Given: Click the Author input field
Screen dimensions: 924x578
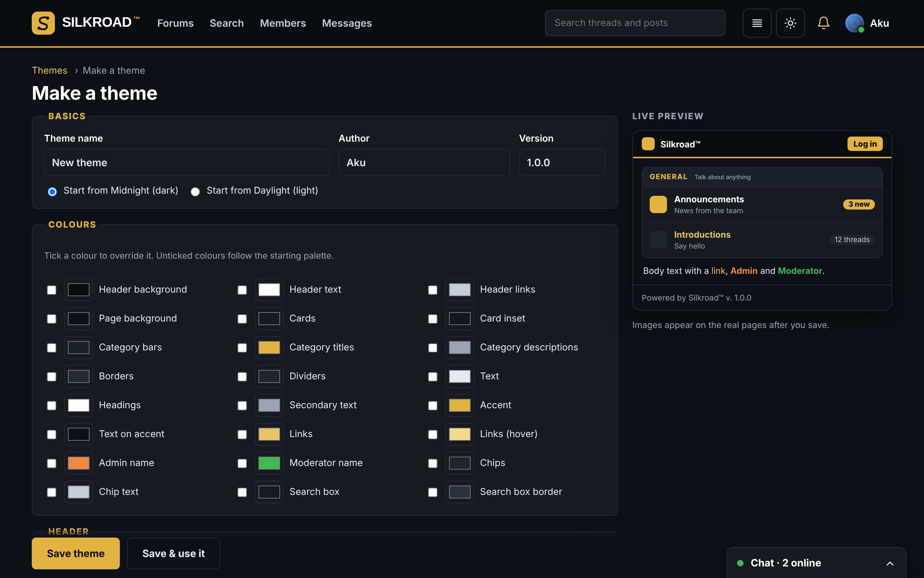Looking at the screenshot, I should pyautogui.click(x=424, y=163).
